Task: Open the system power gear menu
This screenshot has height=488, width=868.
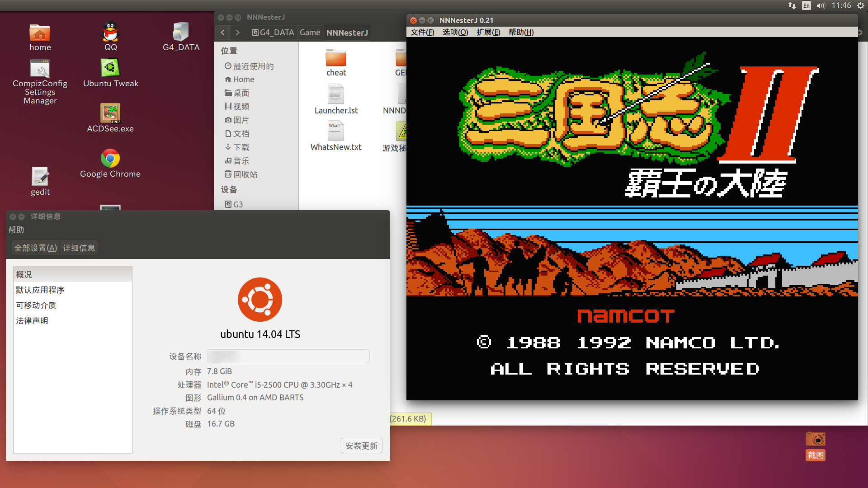Action: (x=860, y=5)
